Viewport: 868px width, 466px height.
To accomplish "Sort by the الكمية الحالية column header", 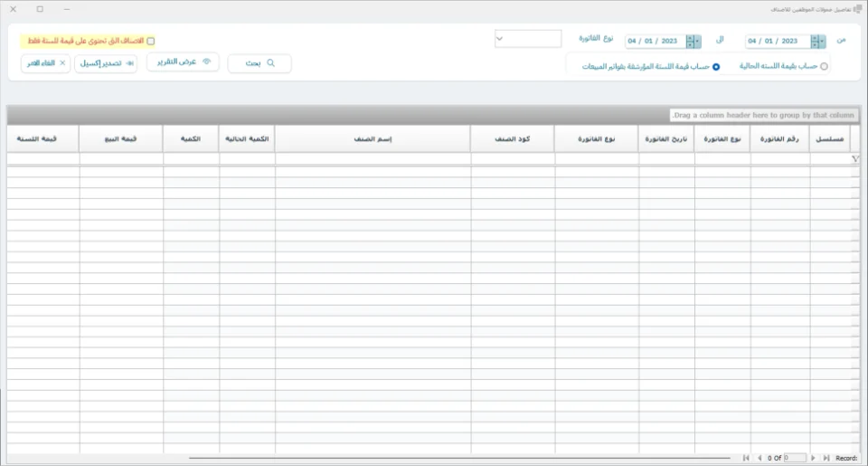I will coord(247,138).
